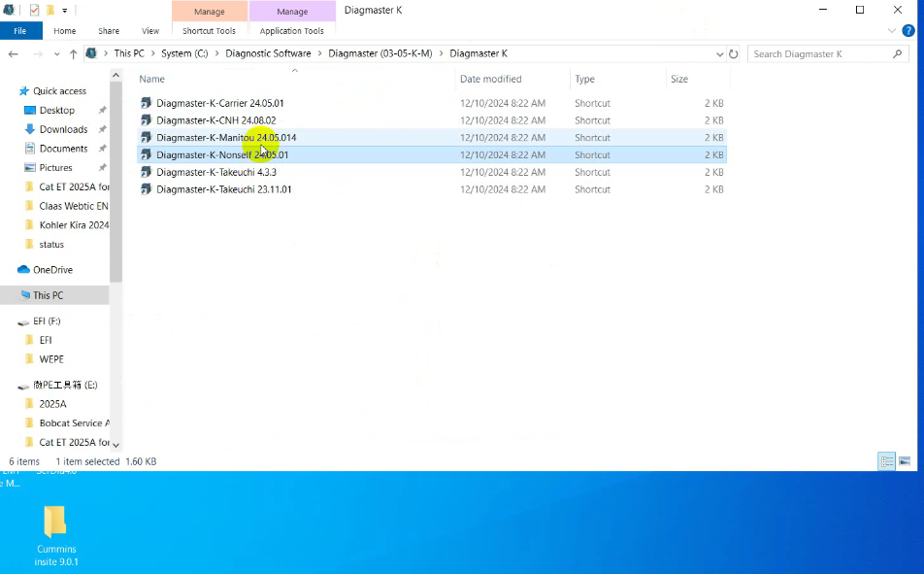Screen dimensions: 924x574
Task: Open the Diagmaster-K-Carrier 24.05.01 shortcut icon
Action: point(147,103)
